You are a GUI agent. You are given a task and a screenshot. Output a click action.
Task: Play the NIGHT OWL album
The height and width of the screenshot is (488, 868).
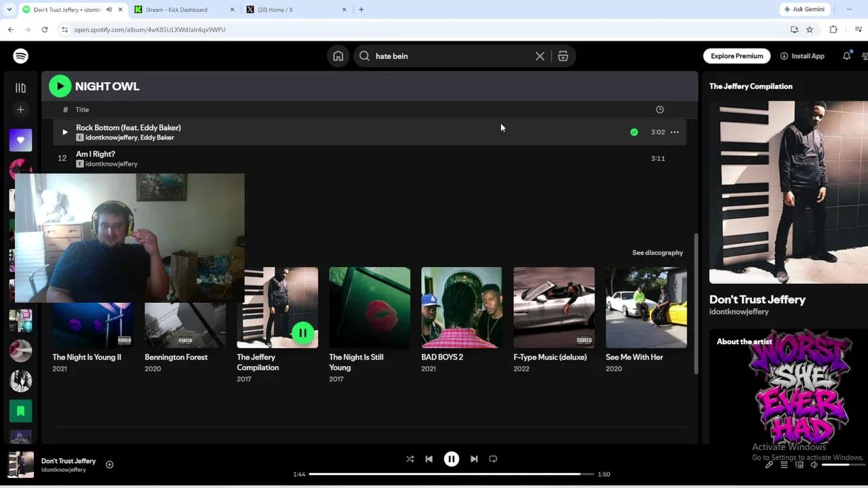60,86
